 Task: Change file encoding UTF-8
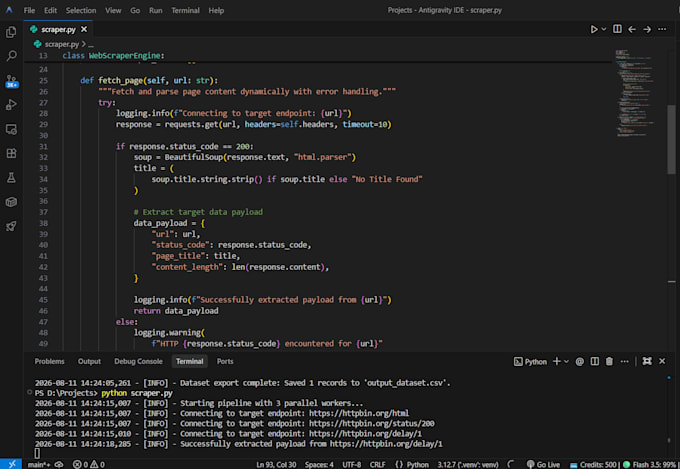click(x=352, y=464)
